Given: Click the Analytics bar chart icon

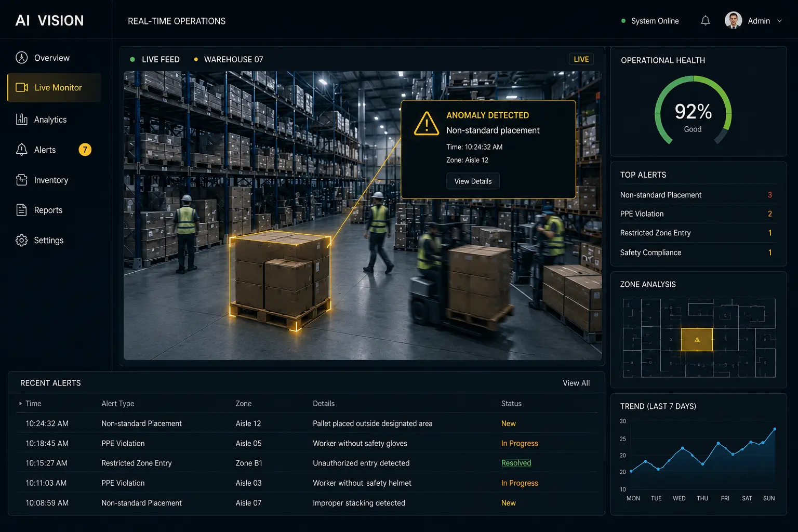Looking at the screenshot, I should coord(22,119).
